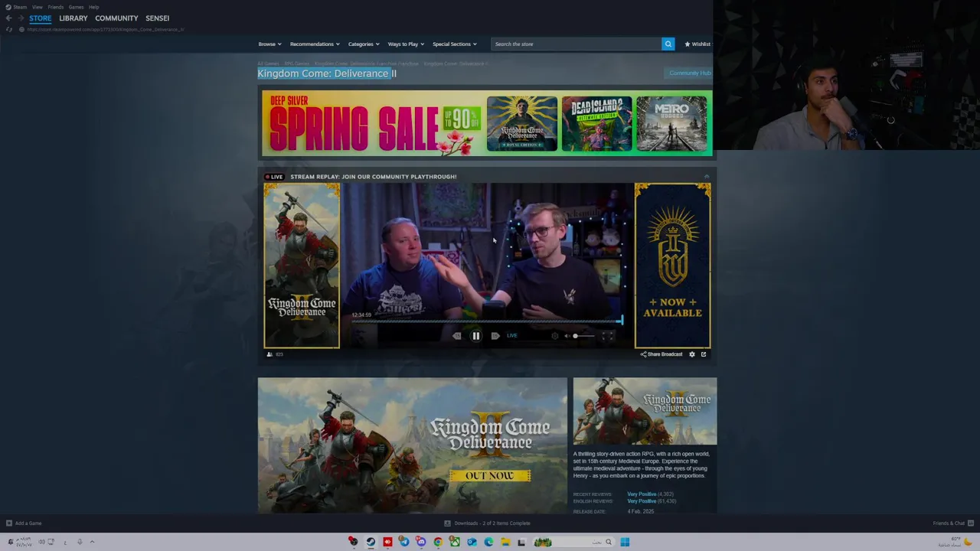980x551 pixels.
Task: Open English reviews Very Positive link
Action: point(642,501)
